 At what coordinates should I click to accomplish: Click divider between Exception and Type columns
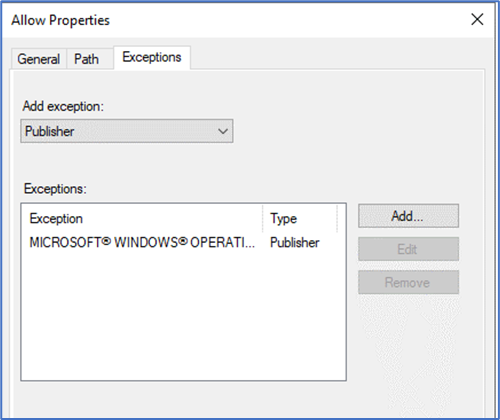coord(263,219)
